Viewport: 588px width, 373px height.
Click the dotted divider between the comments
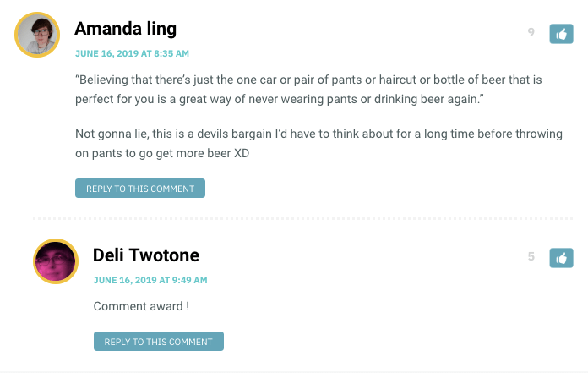(302, 218)
